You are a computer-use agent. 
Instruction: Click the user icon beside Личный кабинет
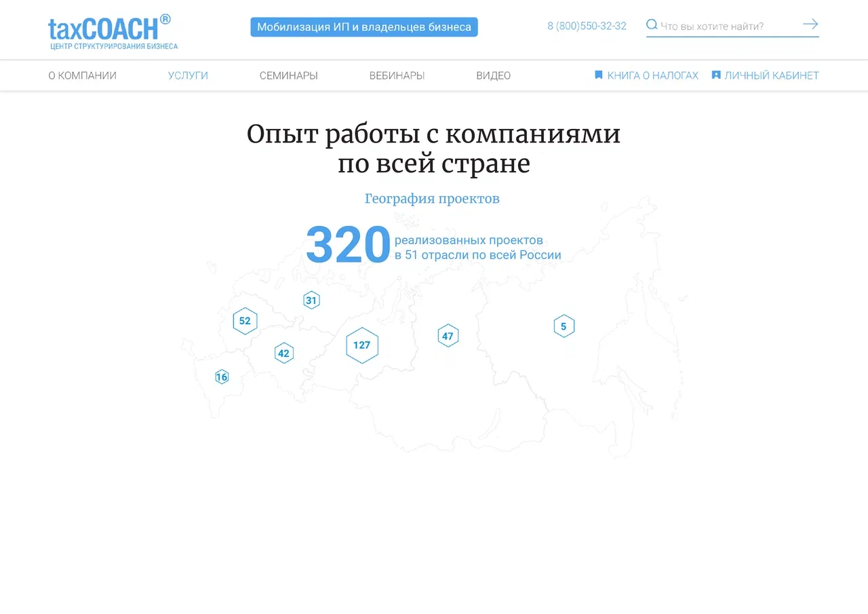(716, 75)
